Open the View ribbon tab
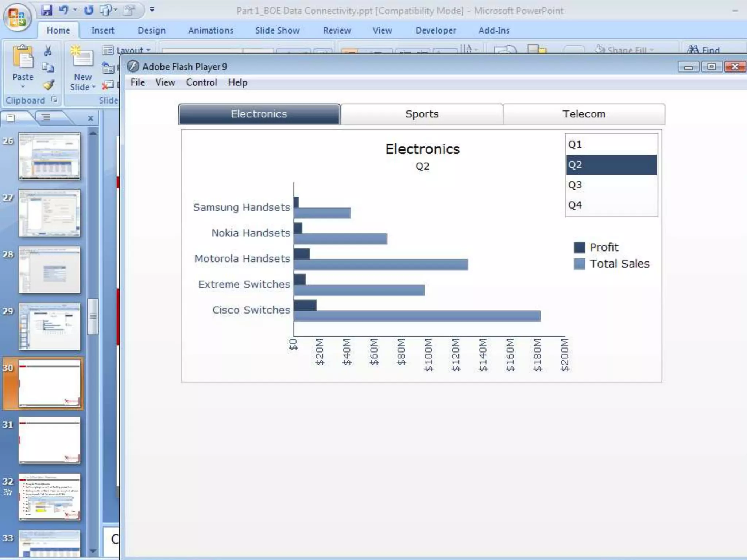 tap(382, 31)
